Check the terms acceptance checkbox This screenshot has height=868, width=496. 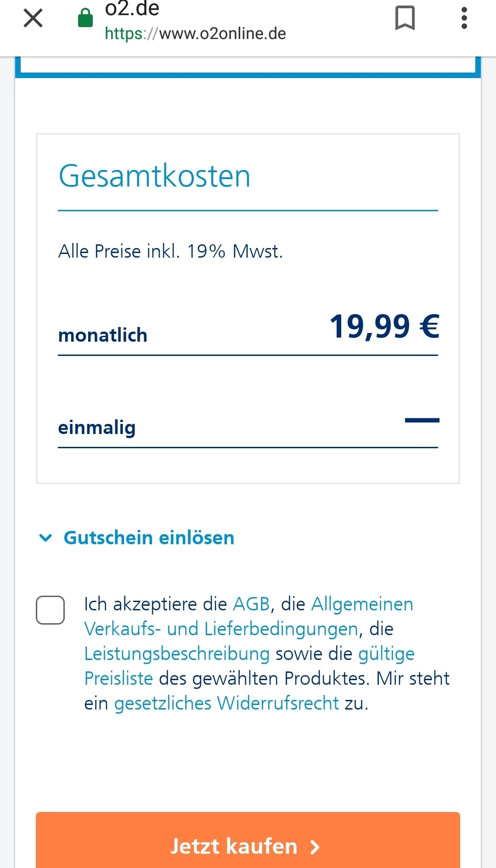pos(51,610)
